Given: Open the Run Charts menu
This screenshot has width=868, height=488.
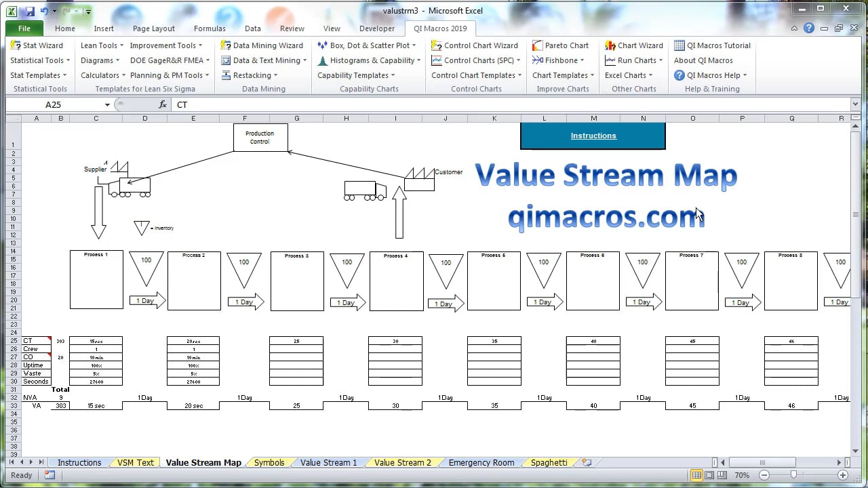Looking at the screenshot, I should (x=635, y=60).
